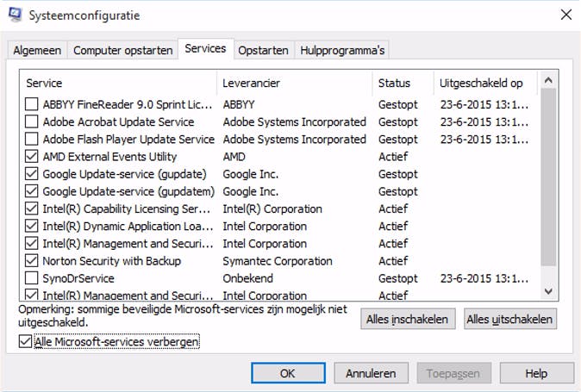581x392 pixels.
Task: Confirm with the OK button
Action: pyautogui.click(x=288, y=373)
